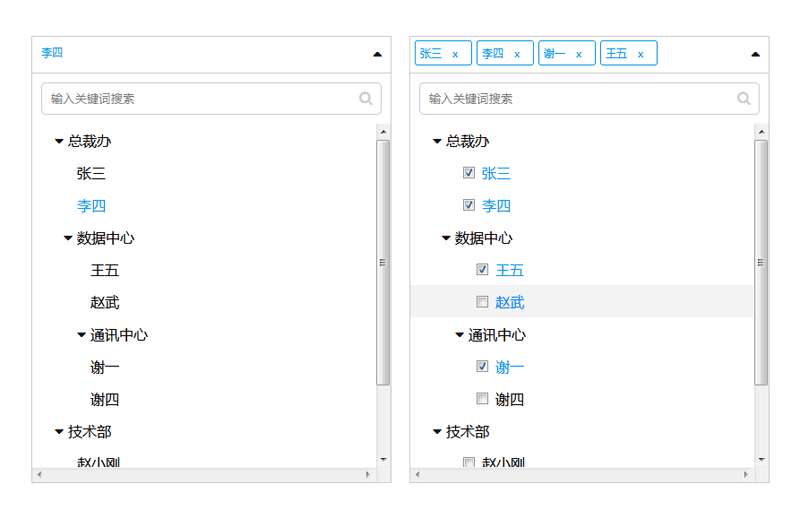The image size is (800, 519).
Task: Focus the right panel keyword search field
Action: 580,98
